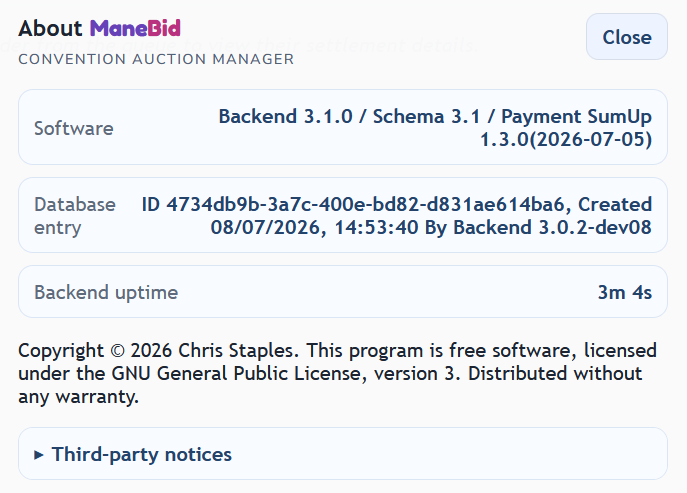Click the creation timestamp 08/07/2026, 14:53:40
Viewport: 687px width, 493px height.
[314, 227]
